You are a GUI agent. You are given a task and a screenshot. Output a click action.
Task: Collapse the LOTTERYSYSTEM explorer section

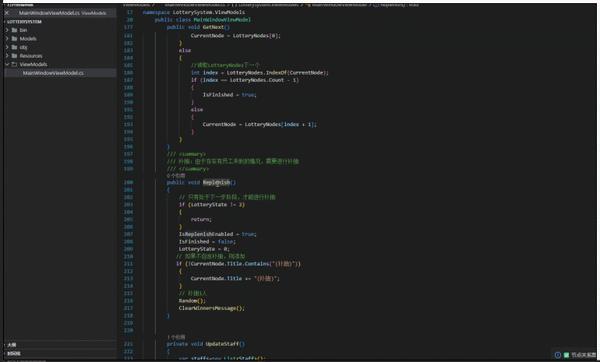point(24,22)
